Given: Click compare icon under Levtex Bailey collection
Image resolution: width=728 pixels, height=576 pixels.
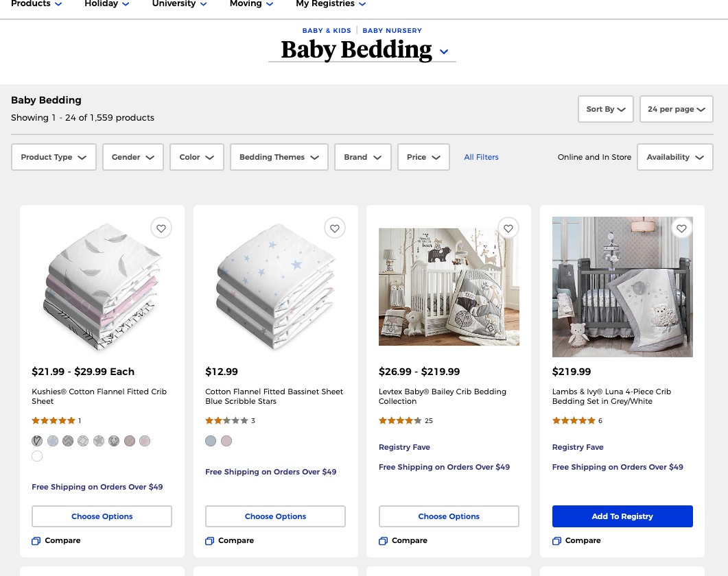Looking at the screenshot, I should click(x=383, y=541).
